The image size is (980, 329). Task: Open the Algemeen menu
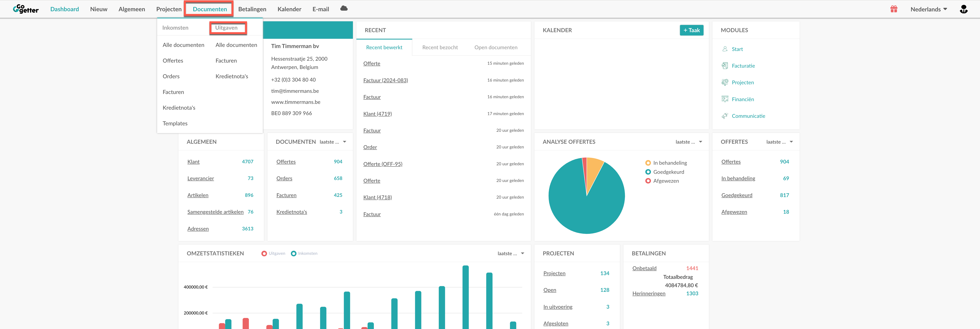(x=132, y=9)
